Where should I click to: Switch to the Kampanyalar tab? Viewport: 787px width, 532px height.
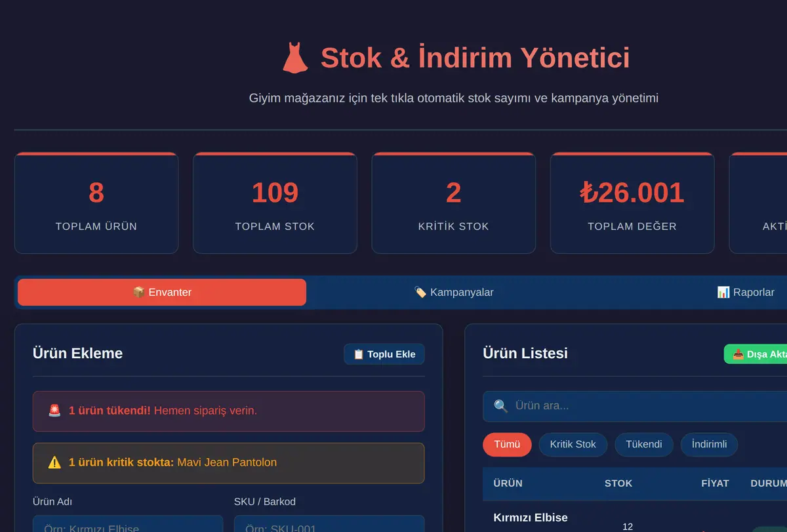point(454,292)
